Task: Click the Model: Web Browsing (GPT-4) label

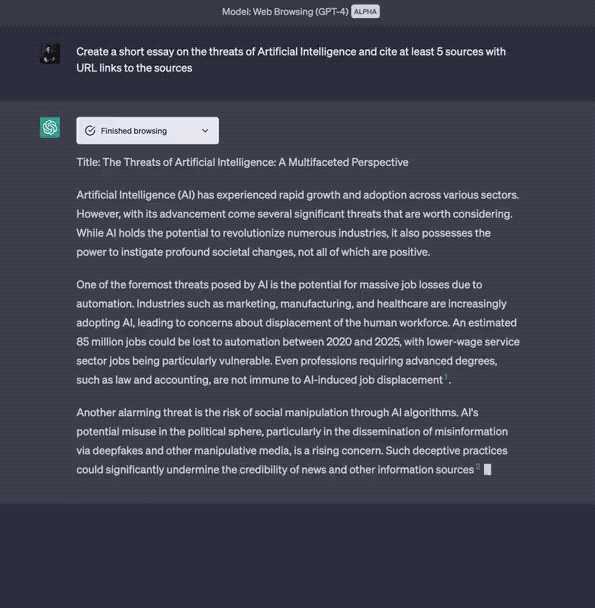Action: point(285,12)
